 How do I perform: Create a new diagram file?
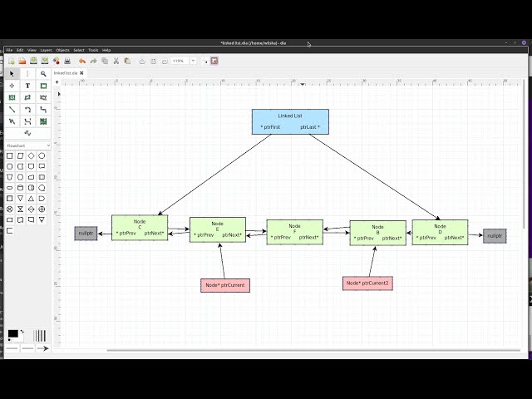coord(11,61)
